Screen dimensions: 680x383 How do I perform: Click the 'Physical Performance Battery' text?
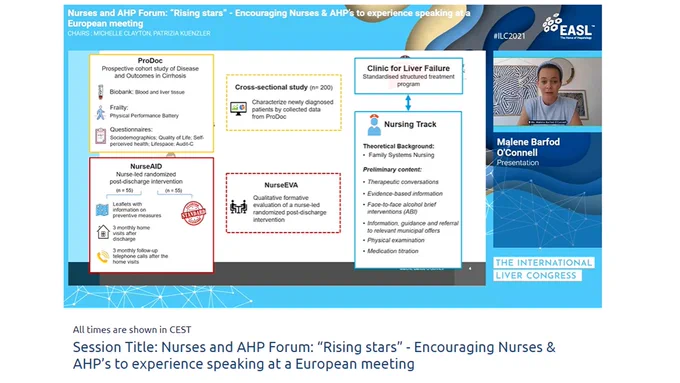pyautogui.click(x=144, y=116)
